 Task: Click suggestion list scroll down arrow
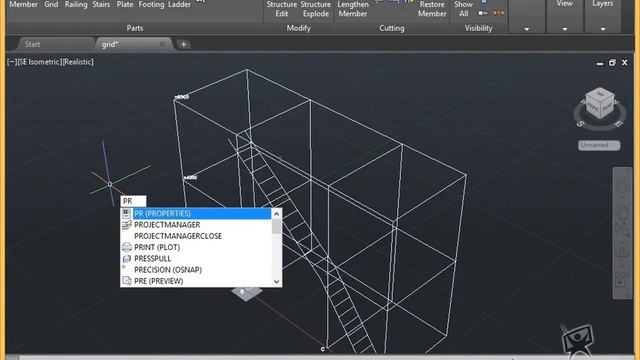[276, 282]
